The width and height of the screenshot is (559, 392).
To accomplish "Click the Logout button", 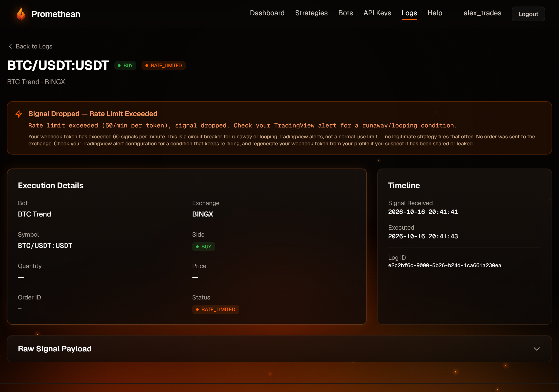I will (528, 14).
